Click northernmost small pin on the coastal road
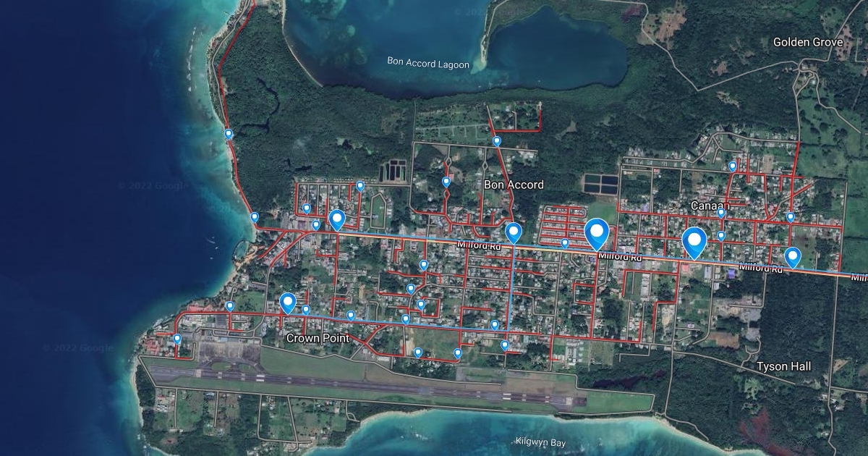The width and height of the screenshot is (868, 456). point(229,134)
